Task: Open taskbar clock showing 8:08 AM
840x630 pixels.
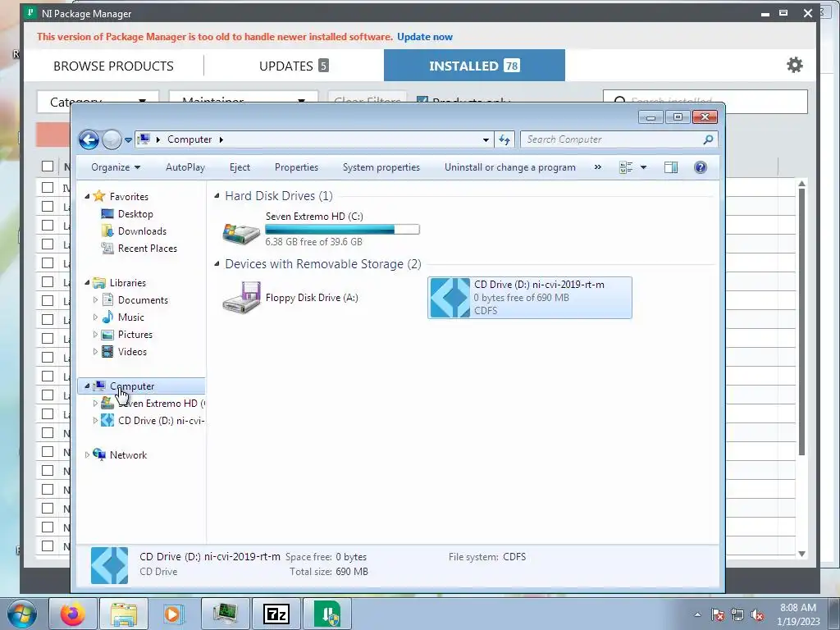Action: tap(798, 614)
